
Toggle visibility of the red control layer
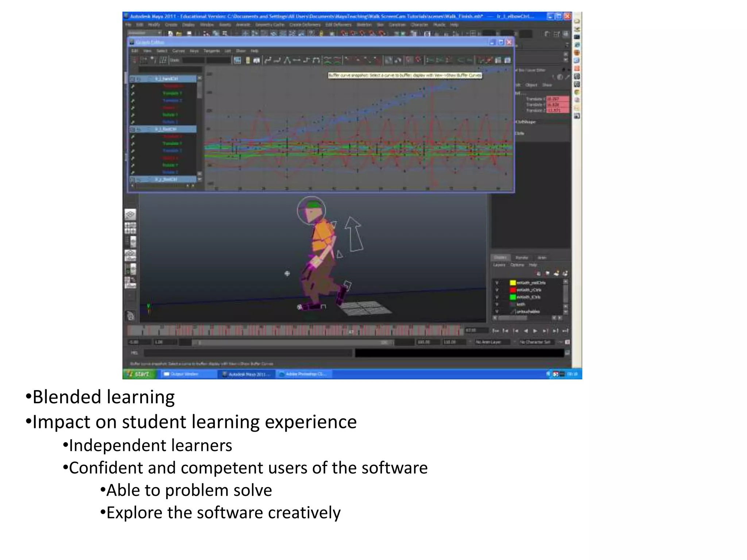(497, 290)
